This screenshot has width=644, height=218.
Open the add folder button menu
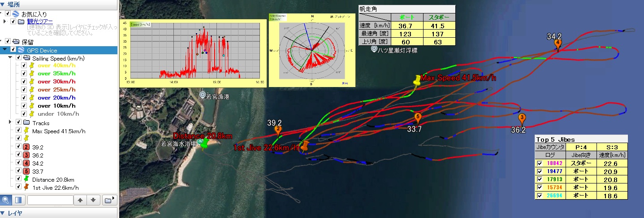(108, 200)
